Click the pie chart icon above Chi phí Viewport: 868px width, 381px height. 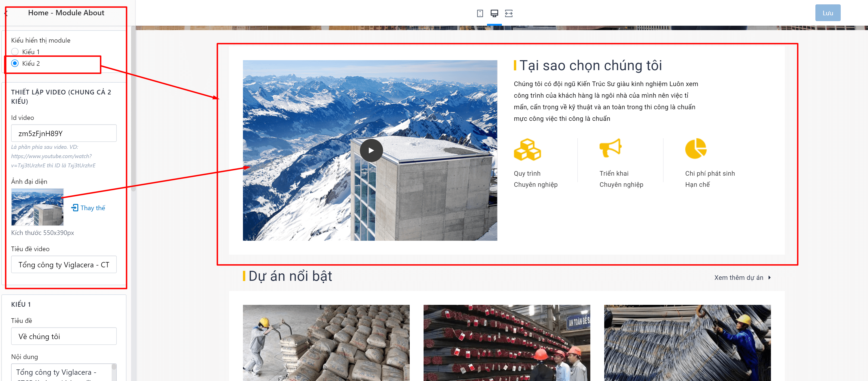tap(695, 148)
